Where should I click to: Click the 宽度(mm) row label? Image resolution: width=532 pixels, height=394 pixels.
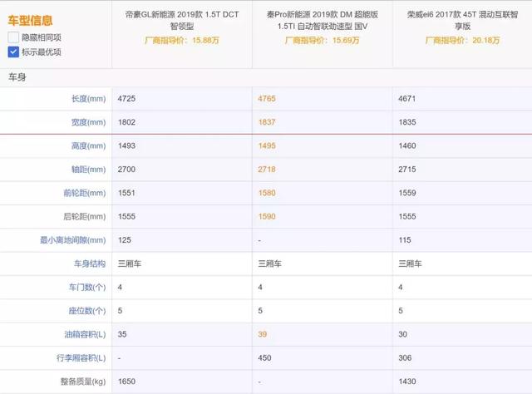point(89,122)
